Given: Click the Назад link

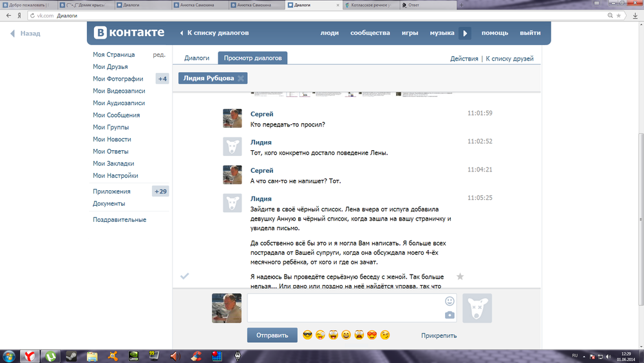Looking at the screenshot, I should click(26, 34).
